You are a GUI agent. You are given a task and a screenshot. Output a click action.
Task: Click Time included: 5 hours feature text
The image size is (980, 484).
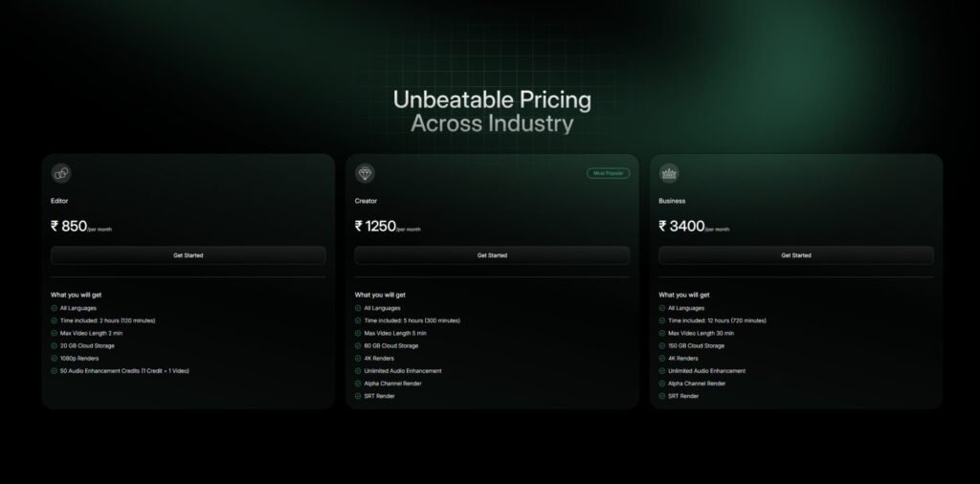click(412, 321)
